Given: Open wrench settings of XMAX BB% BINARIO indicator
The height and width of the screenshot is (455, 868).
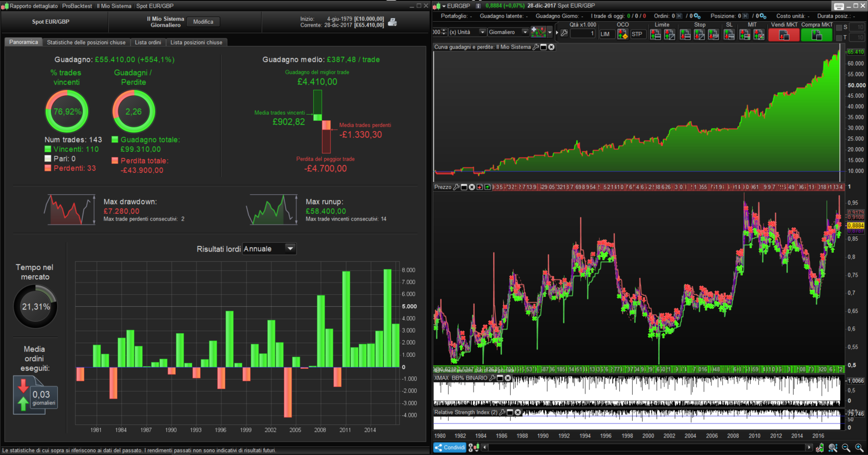Looking at the screenshot, I should (x=492, y=378).
